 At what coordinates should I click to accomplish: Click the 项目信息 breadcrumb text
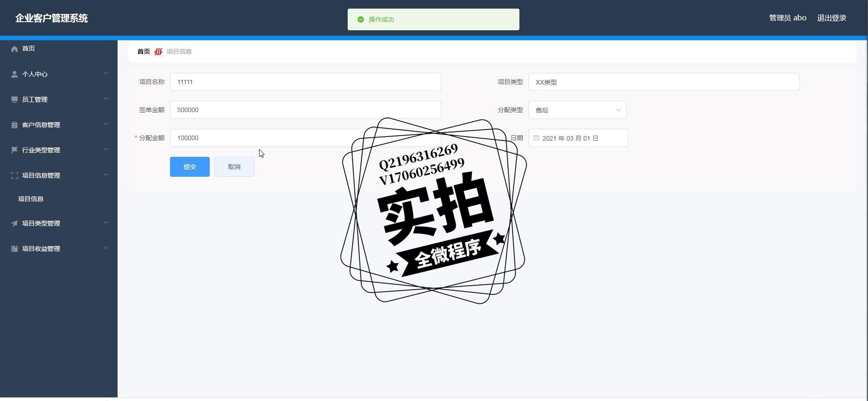[x=179, y=52]
